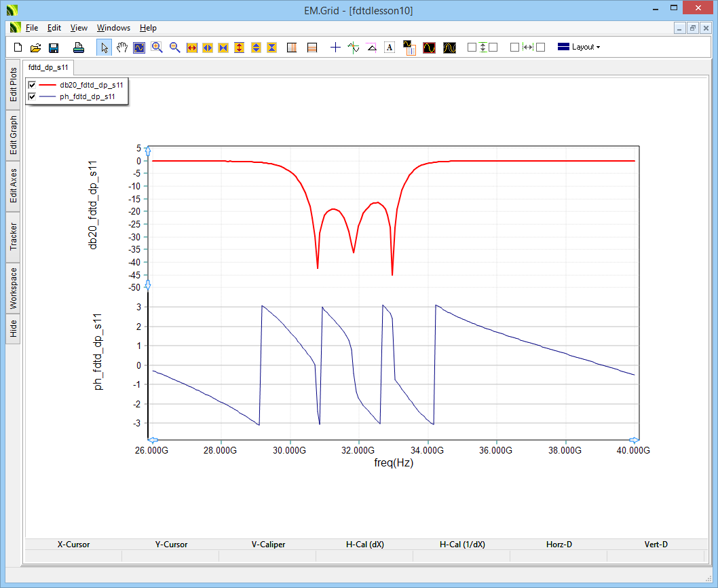Click the X-Cursor column header

[x=73, y=545]
